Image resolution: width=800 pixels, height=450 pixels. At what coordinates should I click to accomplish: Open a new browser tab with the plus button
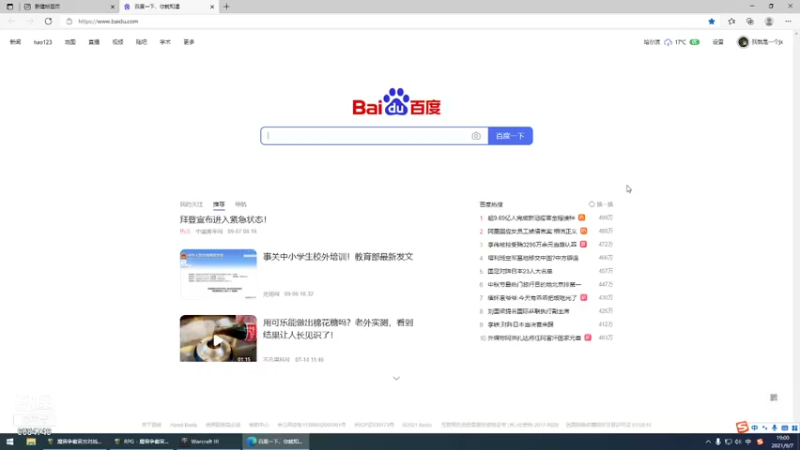227,7
